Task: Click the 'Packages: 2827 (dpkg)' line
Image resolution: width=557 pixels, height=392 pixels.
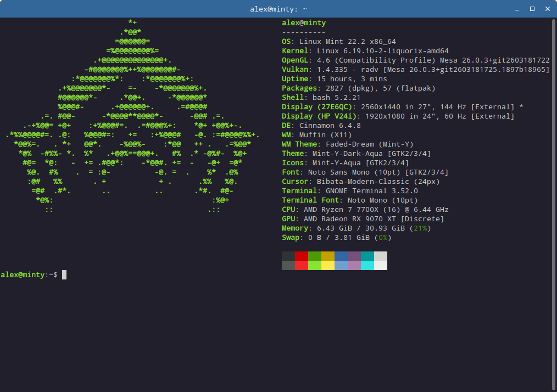Action: coord(359,88)
